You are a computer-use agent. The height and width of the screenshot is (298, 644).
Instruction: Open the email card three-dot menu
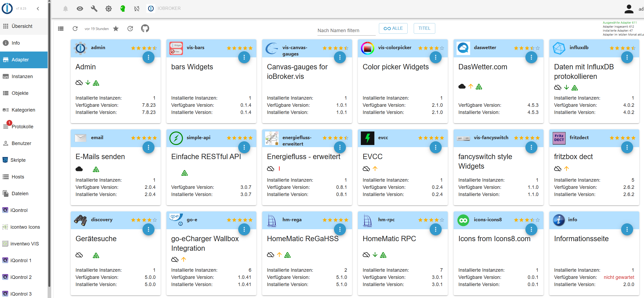148,147
